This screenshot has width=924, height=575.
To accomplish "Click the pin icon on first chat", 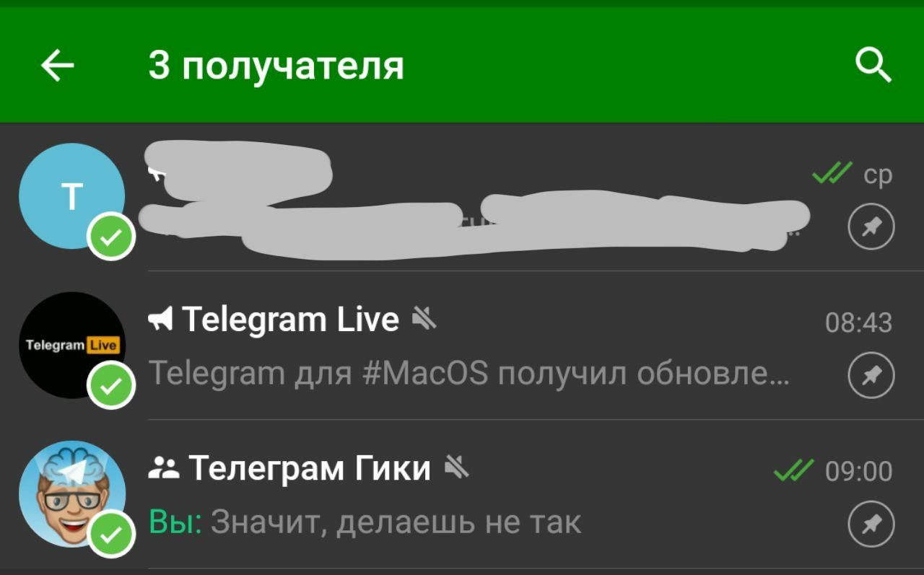I will (871, 227).
